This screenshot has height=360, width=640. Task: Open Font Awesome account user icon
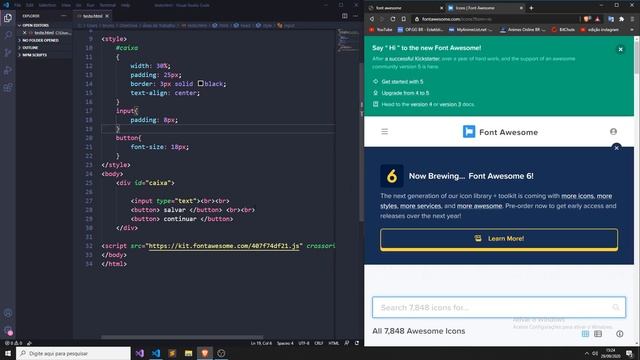click(613, 131)
